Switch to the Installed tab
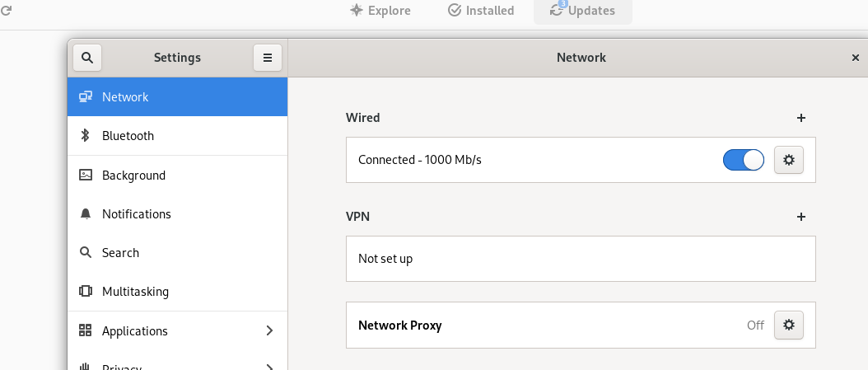 481,11
